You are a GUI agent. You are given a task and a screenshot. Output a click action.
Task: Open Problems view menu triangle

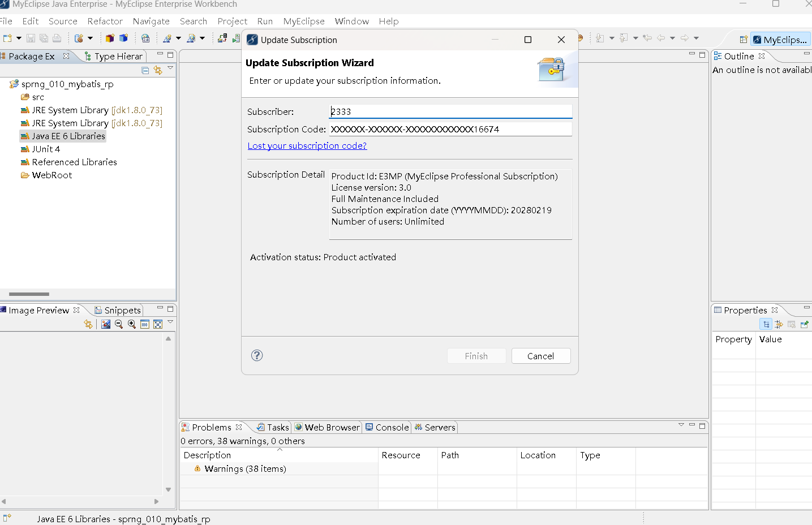(681, 425)
